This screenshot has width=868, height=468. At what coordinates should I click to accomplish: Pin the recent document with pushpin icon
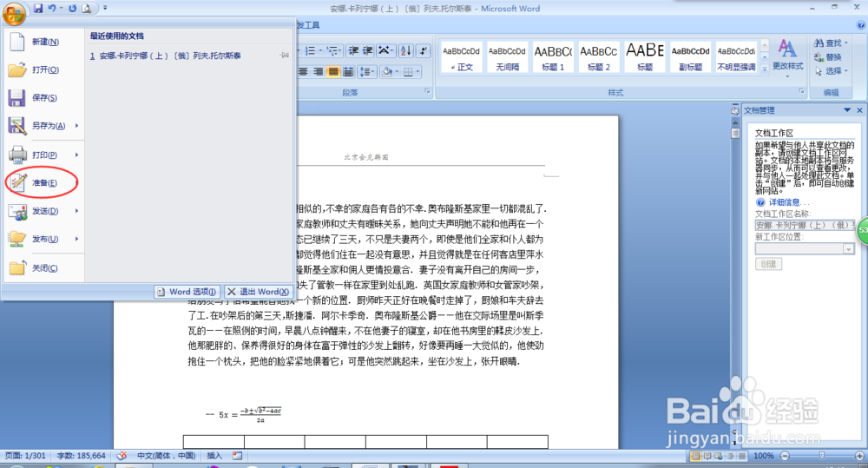pyautogui.click(x=285, y=56)
